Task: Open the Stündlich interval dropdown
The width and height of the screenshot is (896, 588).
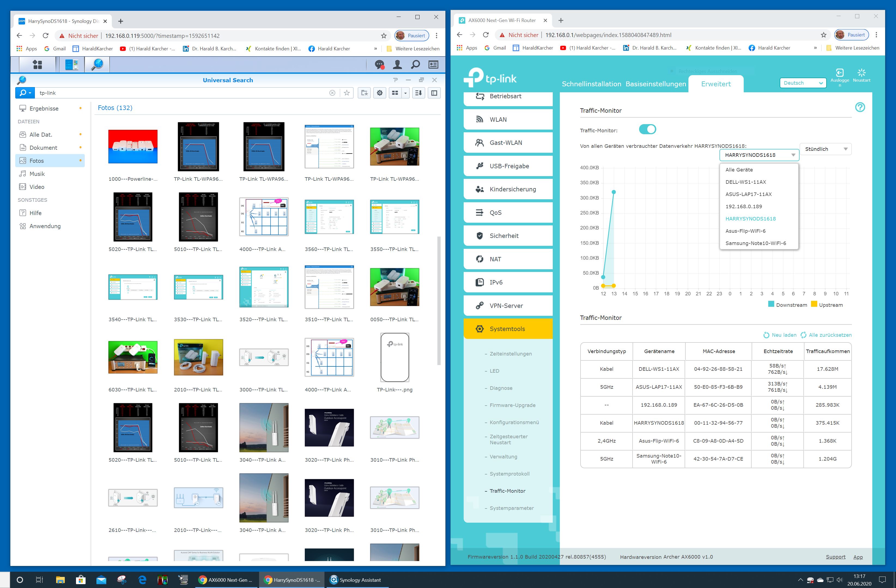Action: click(x=825, y=149)
